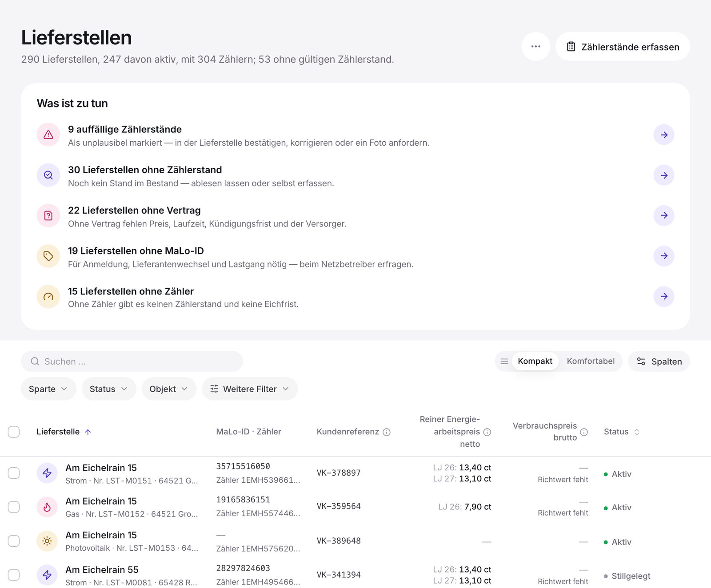Focus the Suchen search field
This screenshot has height=588, width=711.
coord(132,362)
